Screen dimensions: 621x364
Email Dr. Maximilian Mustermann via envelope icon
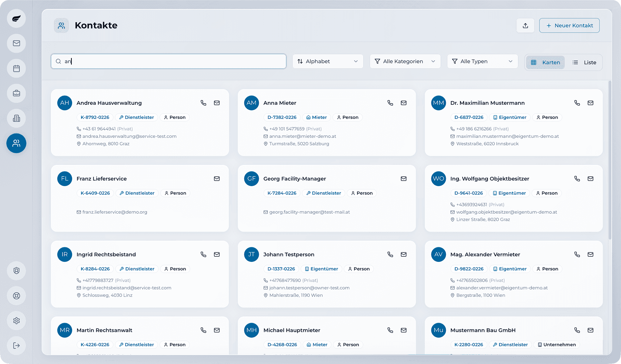(591, 103)
